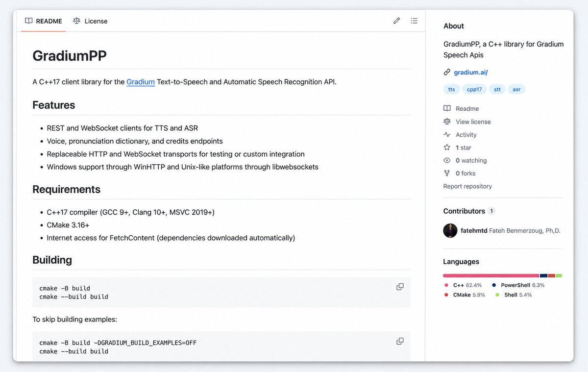The height and width of the screenshot is (372, 588).
Task: Click the Requirements section heading
Action: point(67,190)
